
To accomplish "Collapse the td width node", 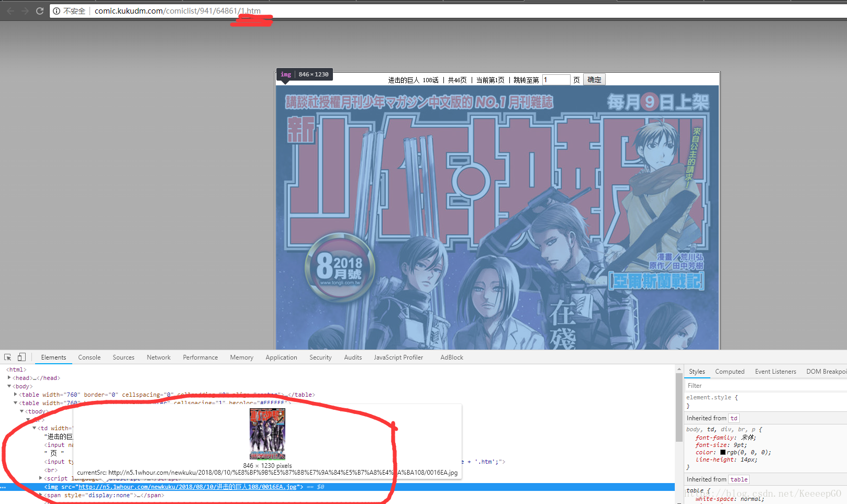I will pos(35,428).
